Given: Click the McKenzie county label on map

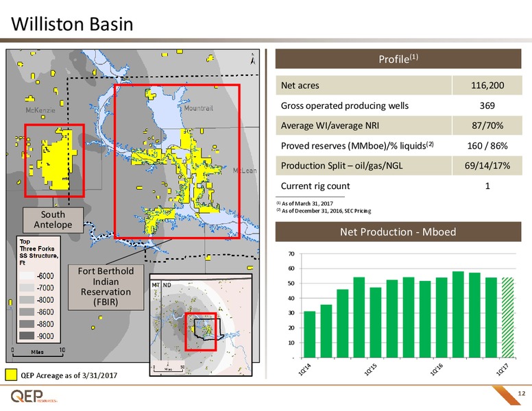Looking at the screenshot, I should coord(40,110).
